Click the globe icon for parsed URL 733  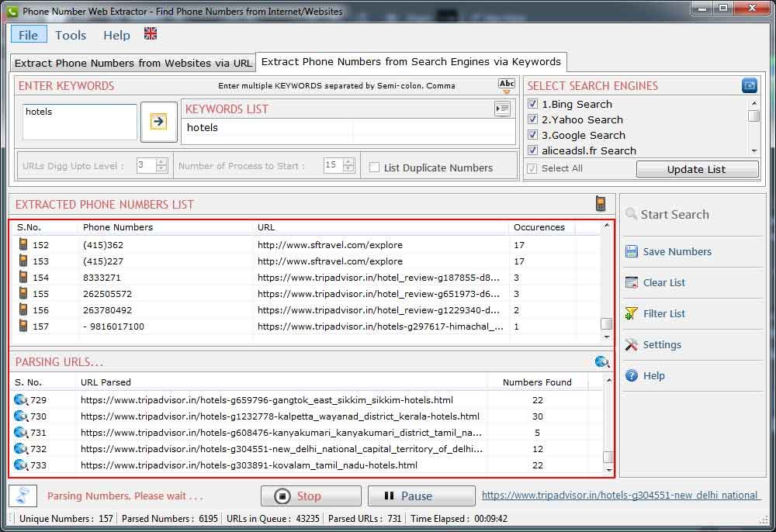[x=21, y=465]
